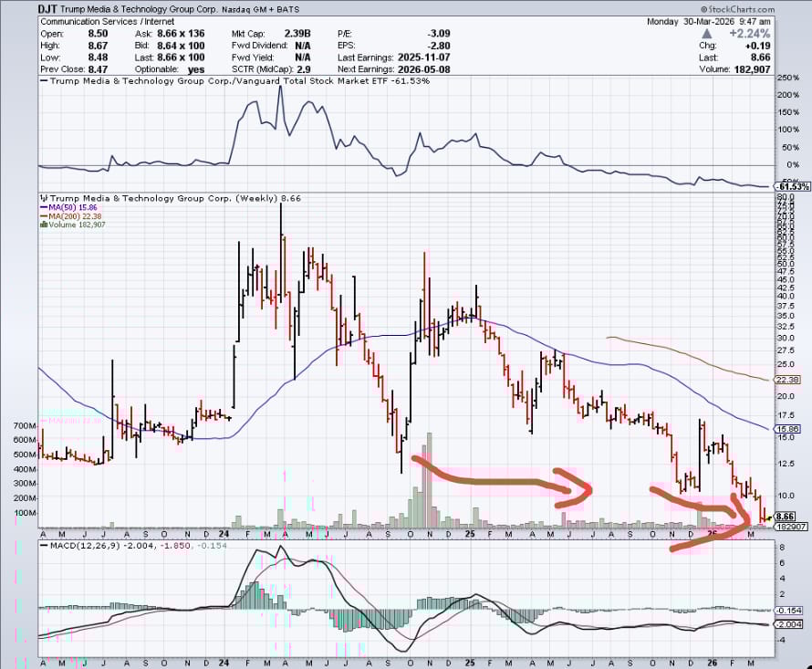Click the 20.0 price axis label
Screen dimensions: 812x669
(x=786, y=396)
